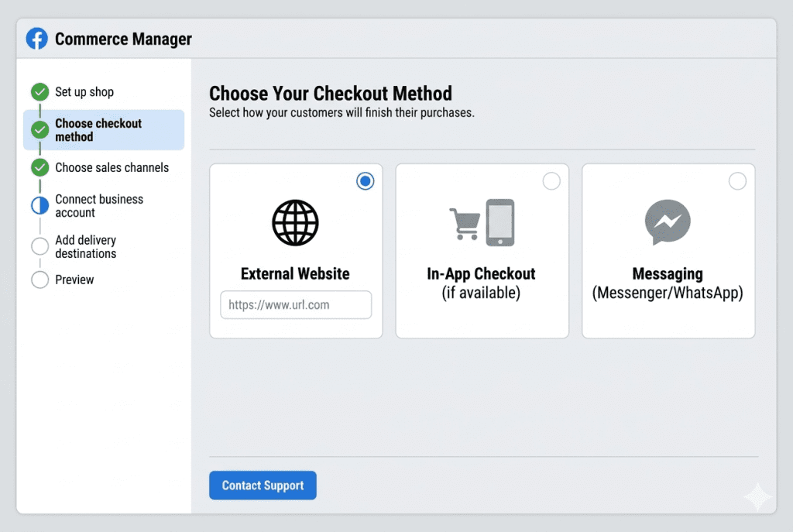Image resolution: width=793 pixels, height=532 pixels.
Task: Click the External Website card title
Action: 295,273
